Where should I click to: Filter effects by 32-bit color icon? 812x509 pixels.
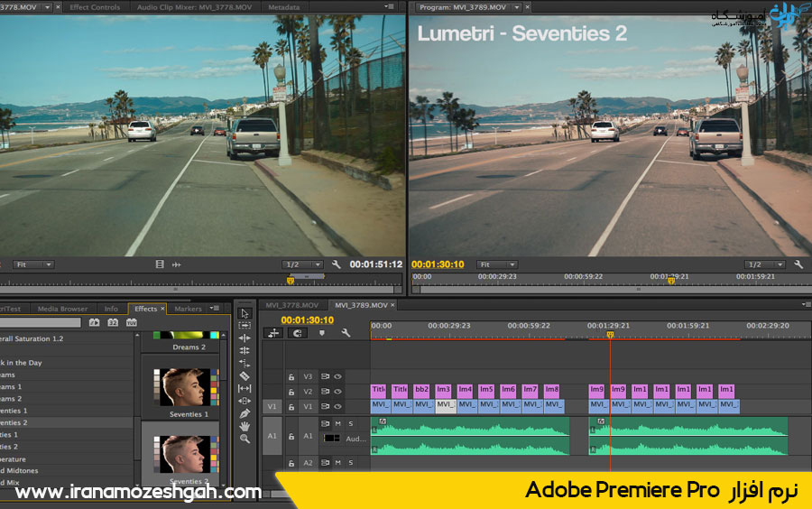pyautogui.click(x=113, y=322)
